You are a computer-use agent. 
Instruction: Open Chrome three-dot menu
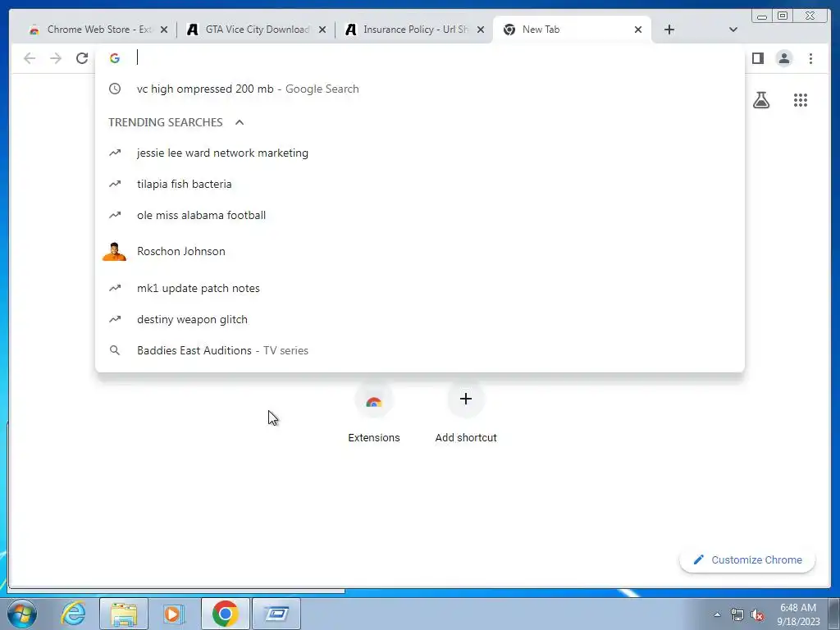click(810, 58)
